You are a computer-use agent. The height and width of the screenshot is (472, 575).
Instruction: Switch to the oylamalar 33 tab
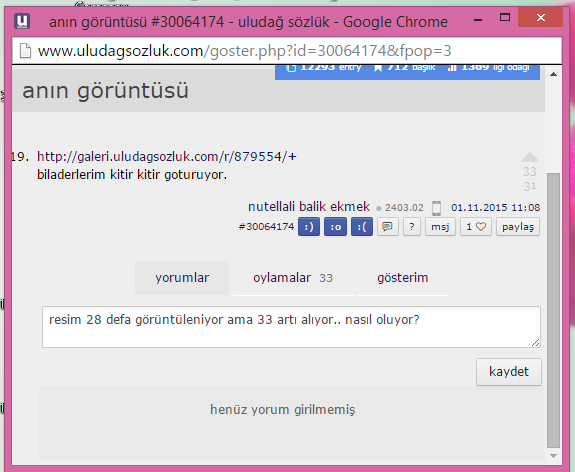[293, 278]
